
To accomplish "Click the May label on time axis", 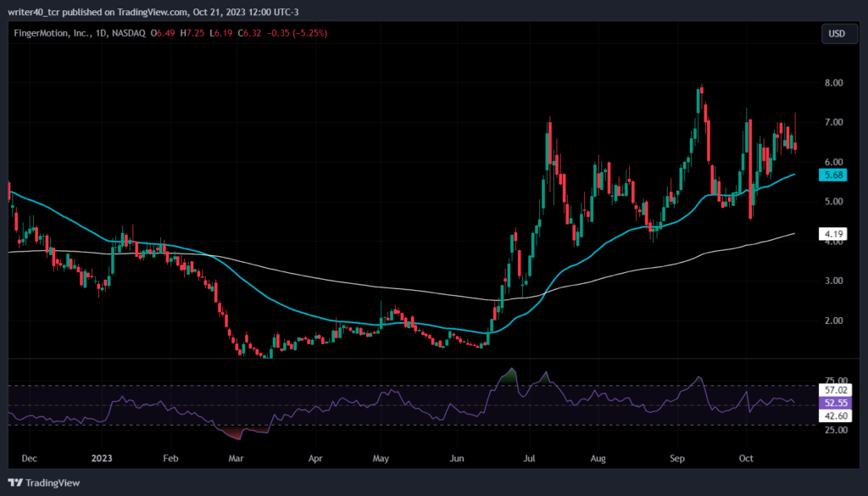I will [381, 459].
